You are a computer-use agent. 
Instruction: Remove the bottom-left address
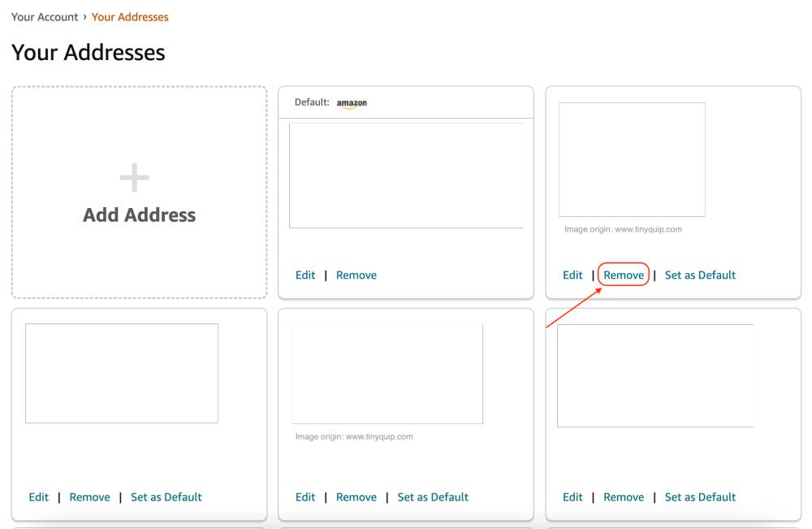tap(89, 496)
